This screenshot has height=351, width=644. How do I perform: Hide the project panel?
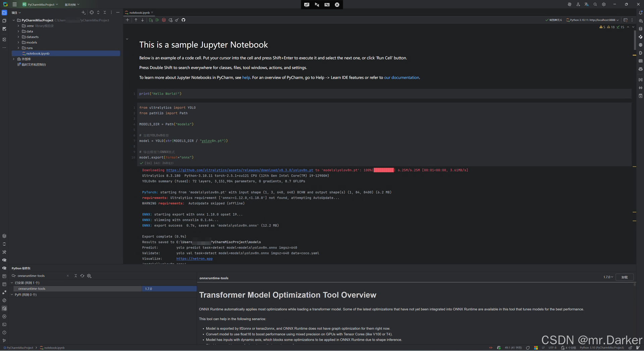tap(118, 12)
